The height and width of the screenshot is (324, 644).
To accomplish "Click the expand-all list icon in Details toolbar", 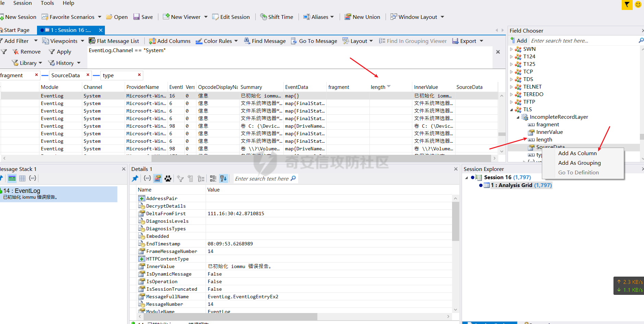I will tap(213, 178).
